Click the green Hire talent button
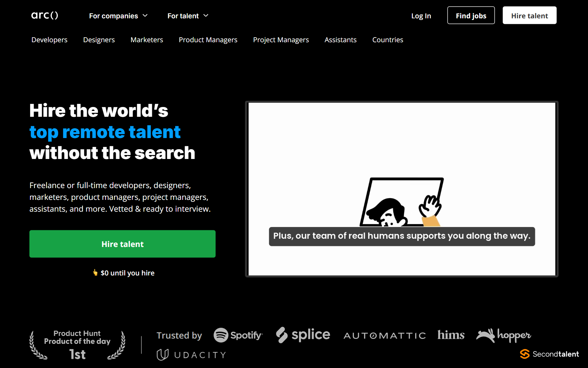Image resolution: width=588 pixels, height=368 pixels. (x=122, y=244)
